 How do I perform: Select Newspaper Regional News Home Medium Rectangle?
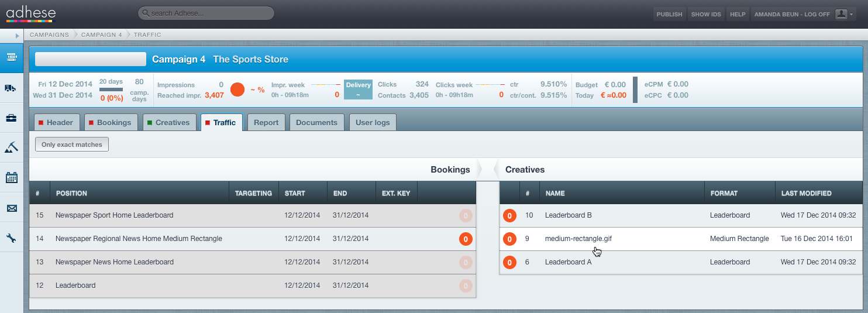click(x=253, y=239)
